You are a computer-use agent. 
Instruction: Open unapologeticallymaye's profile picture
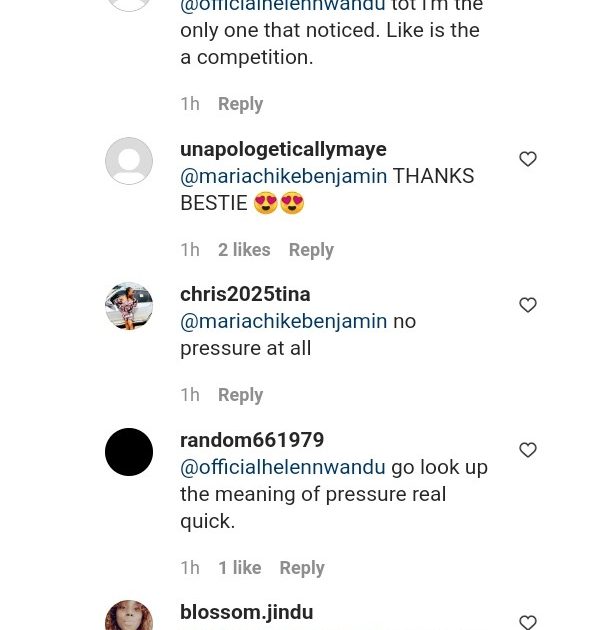point(129,161)
